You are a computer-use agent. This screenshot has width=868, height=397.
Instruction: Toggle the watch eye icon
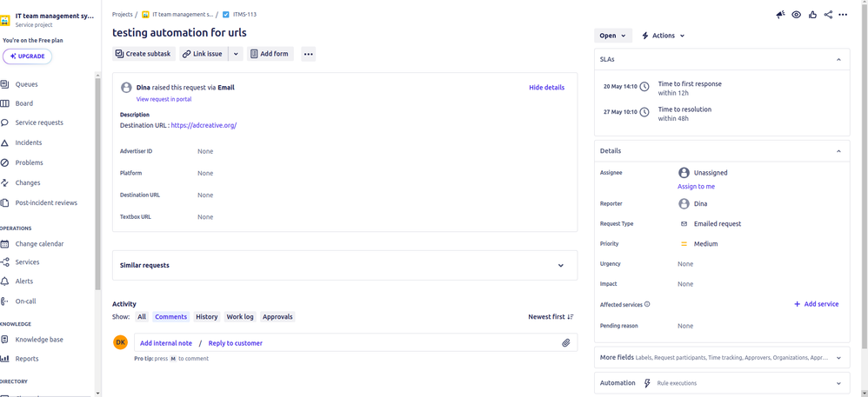click(796, 15)
